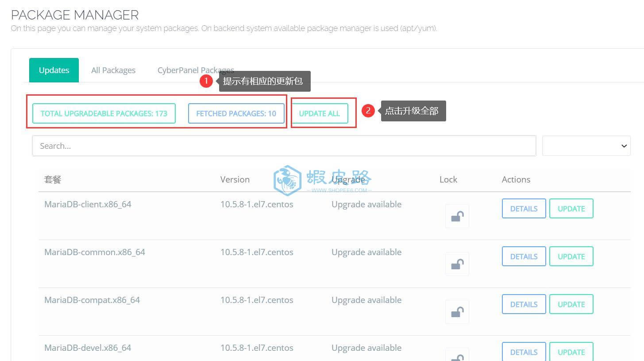The height and width of the screenshot is (361, 644).
Task: Open Details for MariaDB-common.x86_64
Action: 524,256
